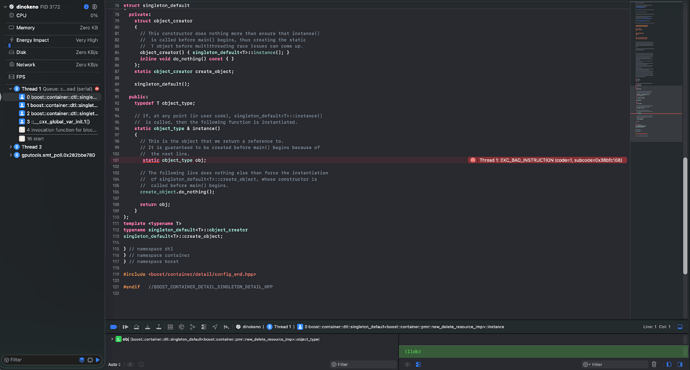
Task: Expand Thread 2 disclosure triangle
Action: [11, 147]
